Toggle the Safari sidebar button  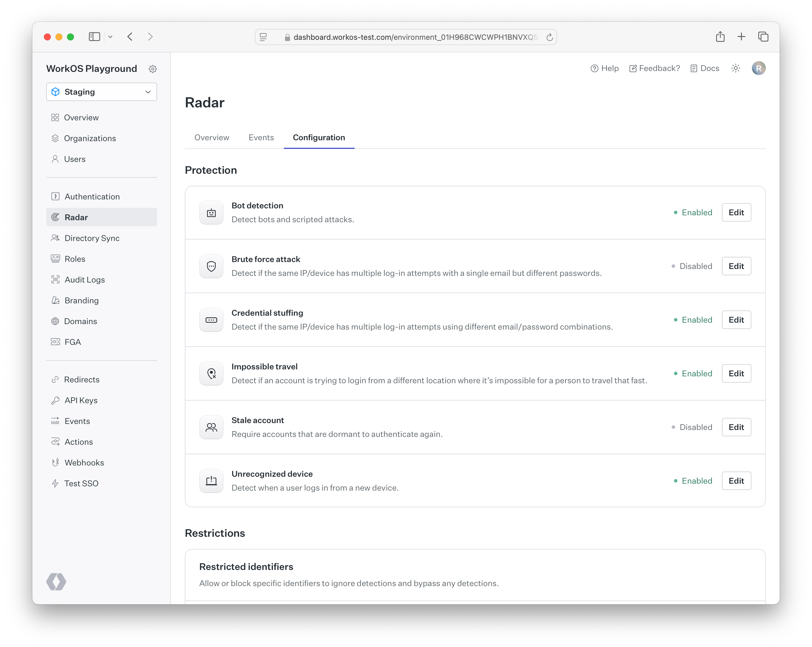point(94,37)
